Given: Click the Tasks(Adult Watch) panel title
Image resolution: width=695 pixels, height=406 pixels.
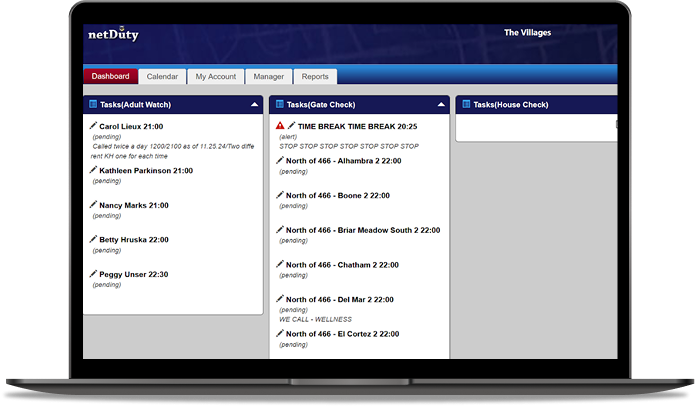Looking at the screenshot, I should tap(135, 105).
